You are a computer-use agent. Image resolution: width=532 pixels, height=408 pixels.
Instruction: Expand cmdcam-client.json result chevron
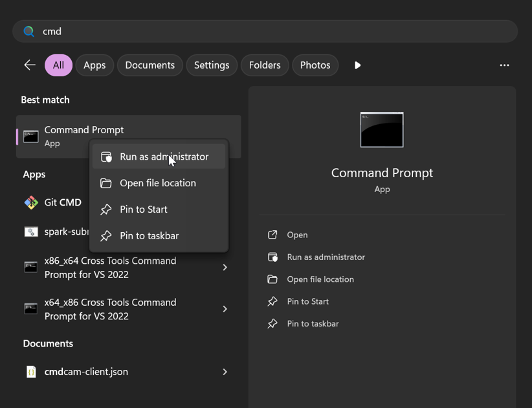click(225, 372)
